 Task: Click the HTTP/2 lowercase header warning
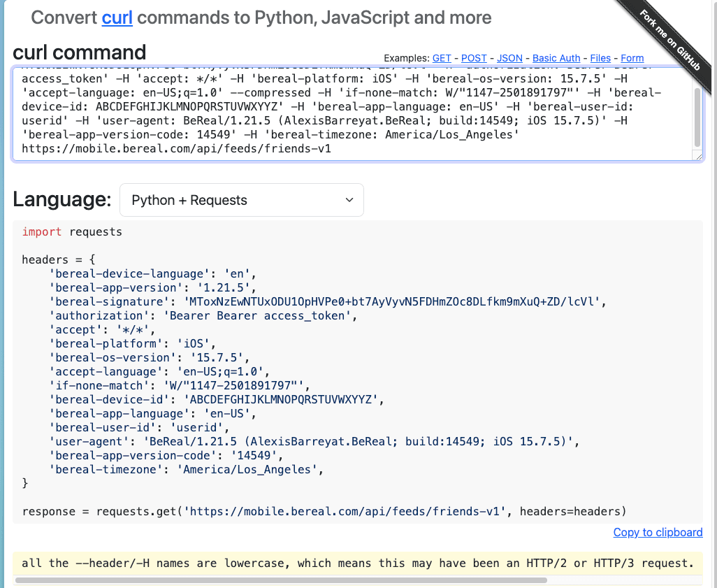pos(358,564)
